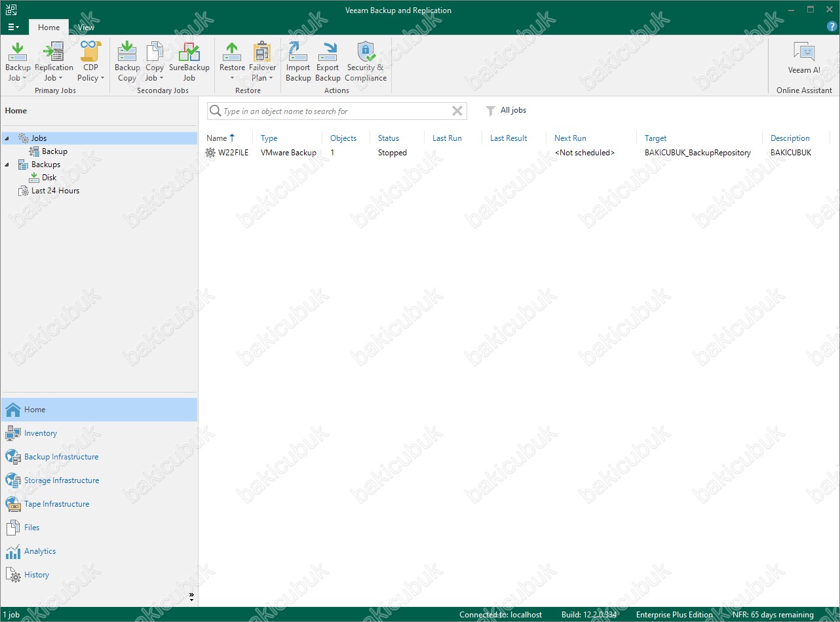
Task: Select Backup under Jobs in the tree
Action: click(x=54, y=151)
